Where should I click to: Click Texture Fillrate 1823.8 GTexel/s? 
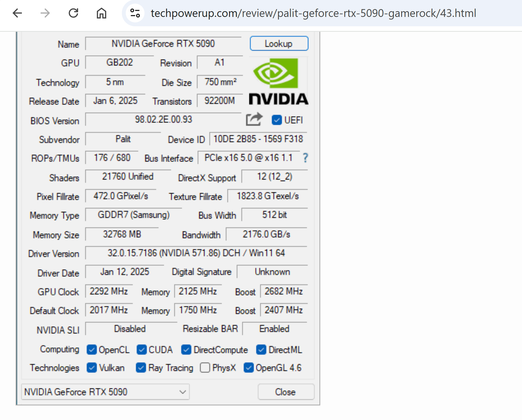pyautogui.click(x=268, y=196)
